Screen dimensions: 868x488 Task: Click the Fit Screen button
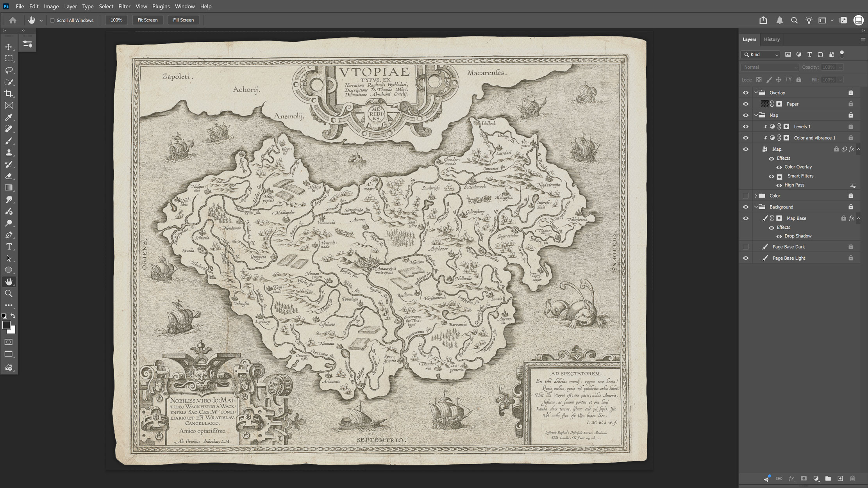point(148,20)
